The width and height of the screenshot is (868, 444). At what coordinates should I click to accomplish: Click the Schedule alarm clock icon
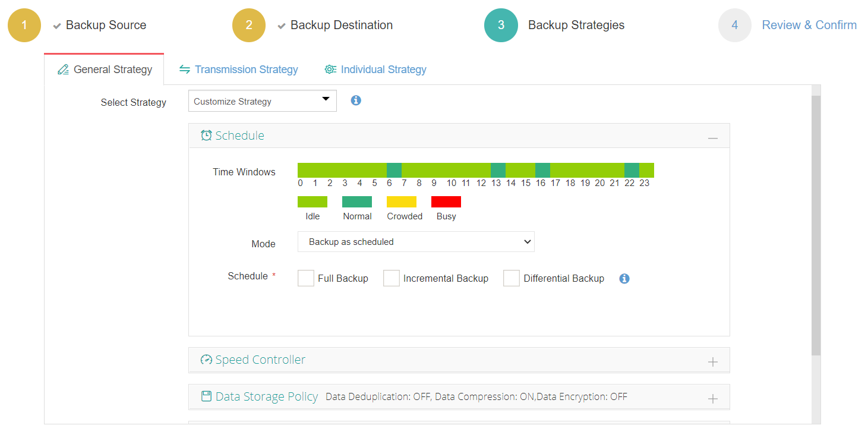click(x=206, y=135)
